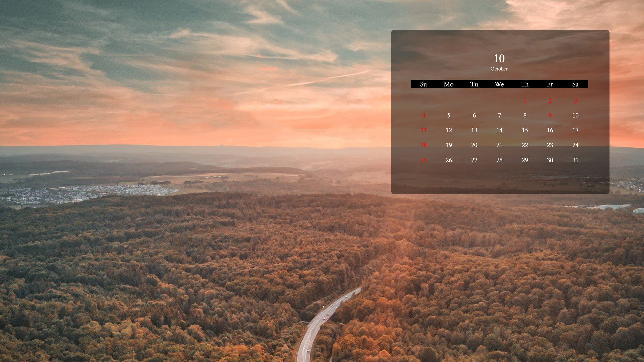
Task: Select red date 1 on Thursday
Action: pyautogui.click(x=525, y=100)
